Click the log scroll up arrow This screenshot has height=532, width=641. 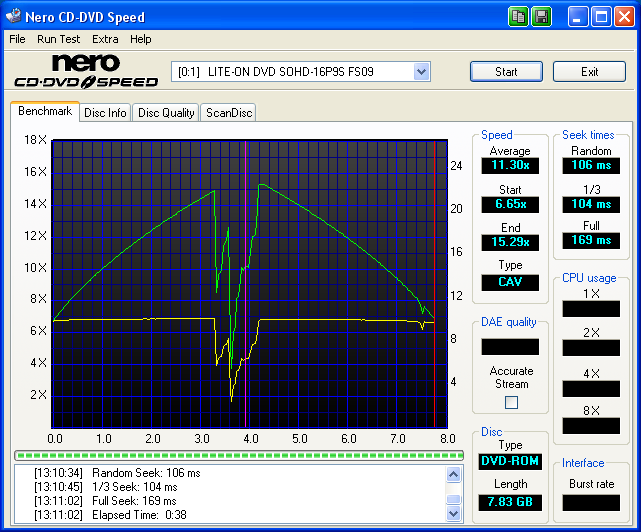[454, 474]
